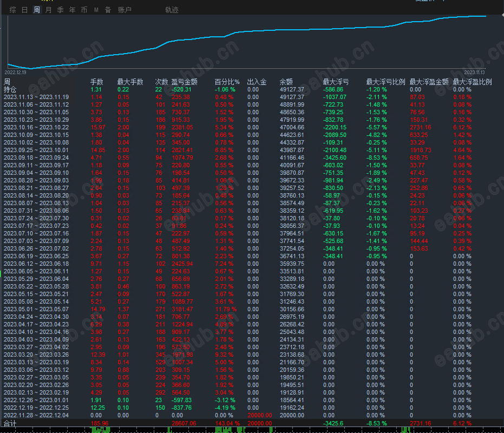
Task: Select row 2023.11.13 ~ 2023.11.19
Action: (x=252, y=97)
